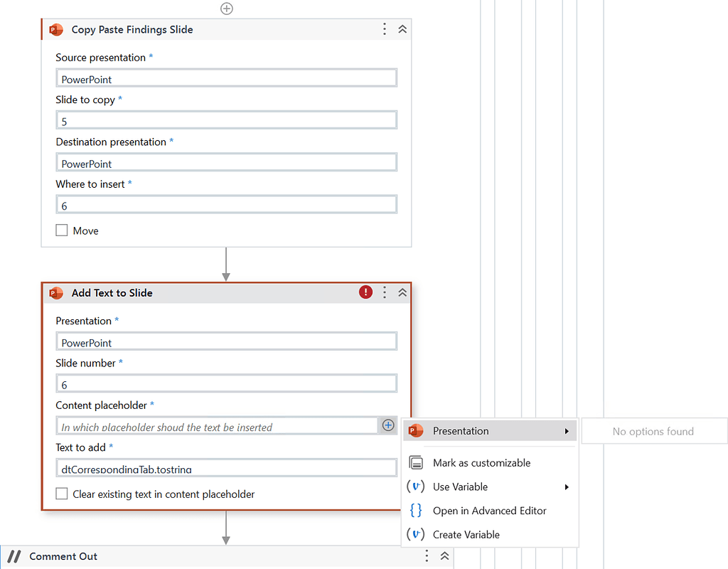Collapse the Copy Paste Findings Slide action
728x569 pixels.
(402, 29)
